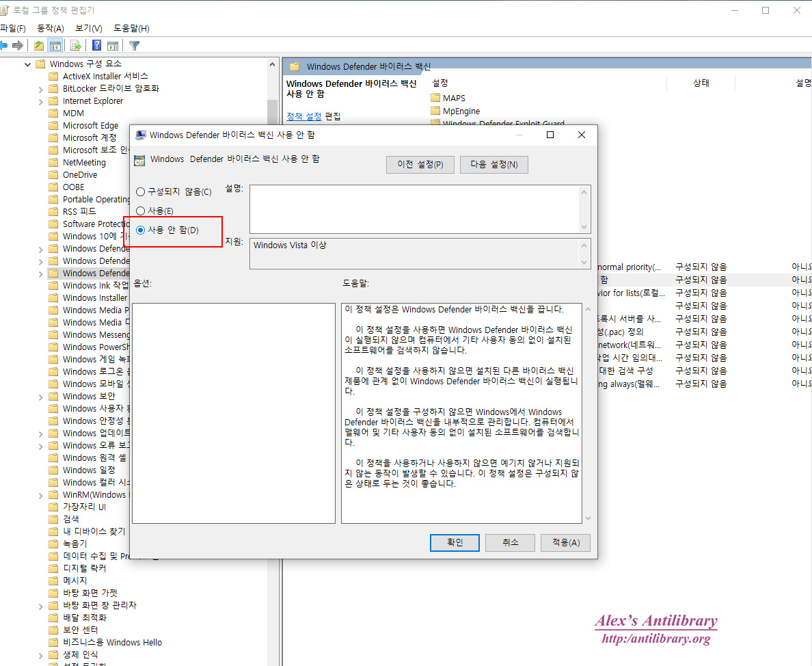Click folder icon beside 보안 센터
Screen dimensions: 812x666
point(53,630)
